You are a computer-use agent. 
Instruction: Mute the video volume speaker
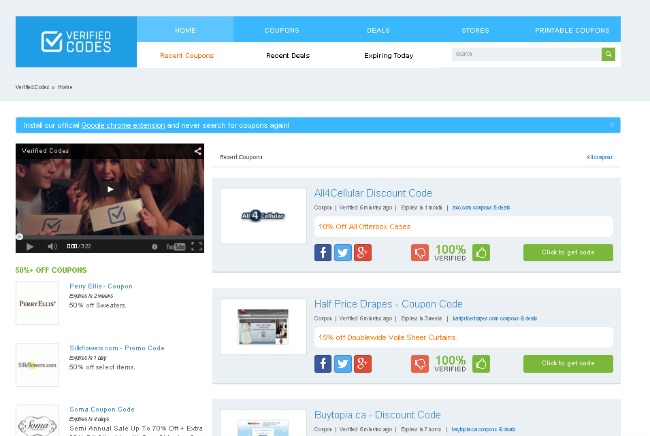(x=52, y=246)
